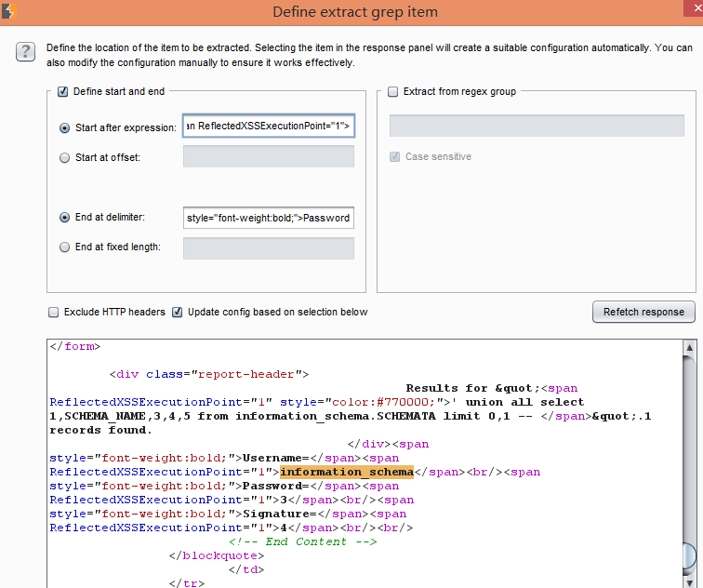Screen dimensions: 703x588
Task: Check Exclude HTTP headers option
Action: point(53,313)
